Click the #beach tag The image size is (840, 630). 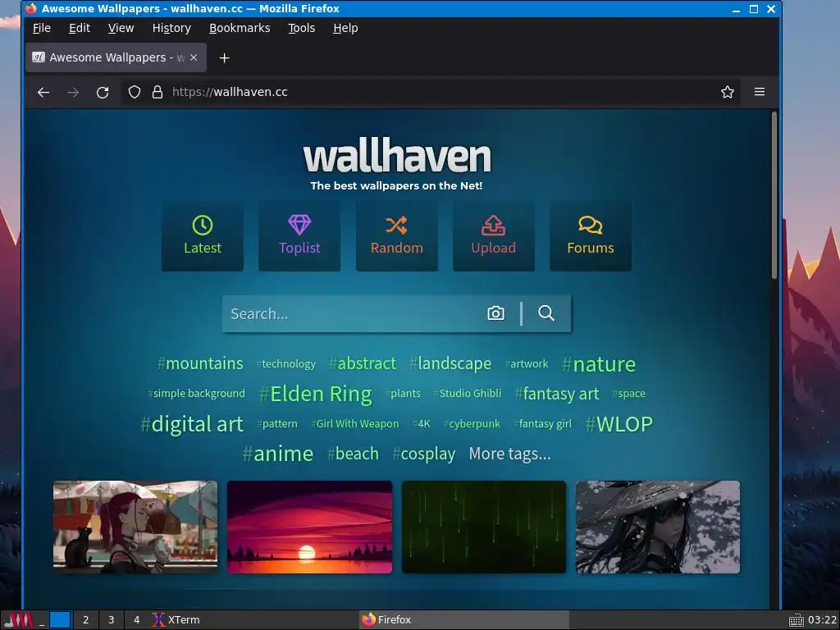pyautogui.click(x=353, y=454)
